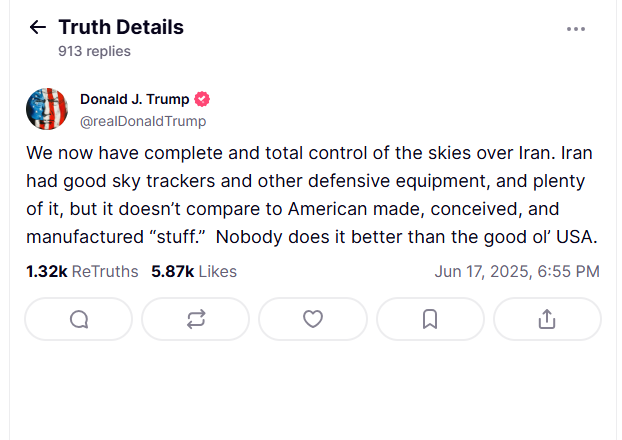The width and height of the screenshot is (622, 440).
Task: Bookmark this truth
Action: click(430, 319)
